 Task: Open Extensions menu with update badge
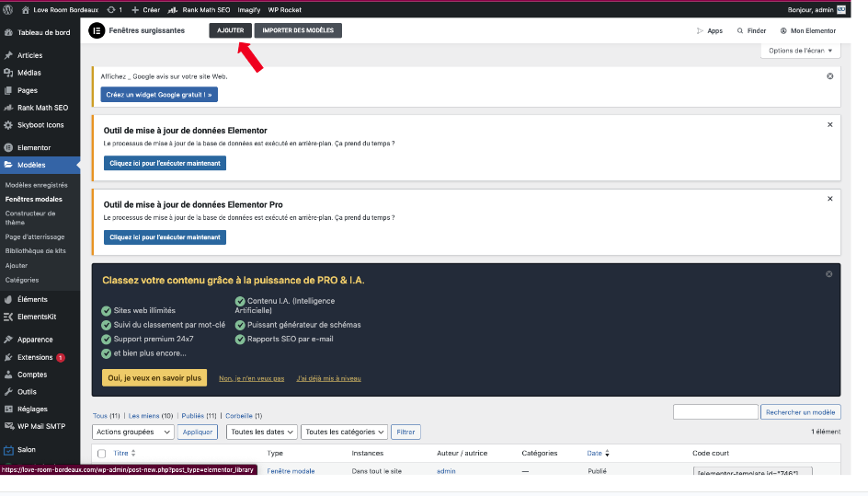pos(35,357)
